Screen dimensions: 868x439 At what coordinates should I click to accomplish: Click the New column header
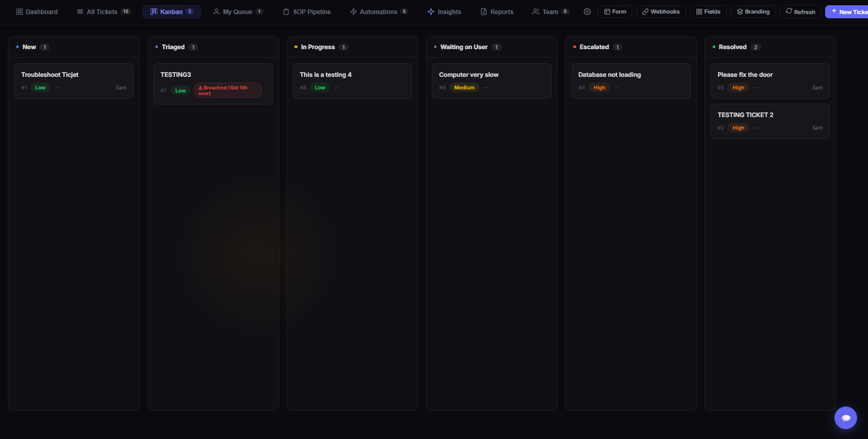(x=74, y=47)
